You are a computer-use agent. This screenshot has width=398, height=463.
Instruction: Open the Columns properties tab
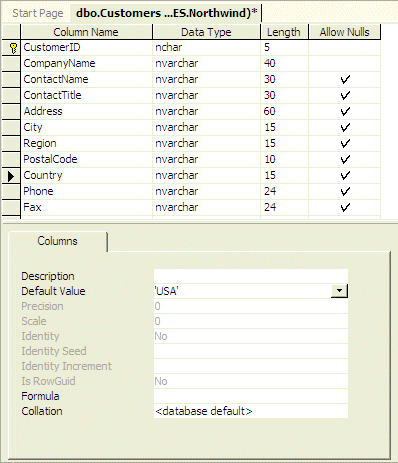click(x=57, y=241)
